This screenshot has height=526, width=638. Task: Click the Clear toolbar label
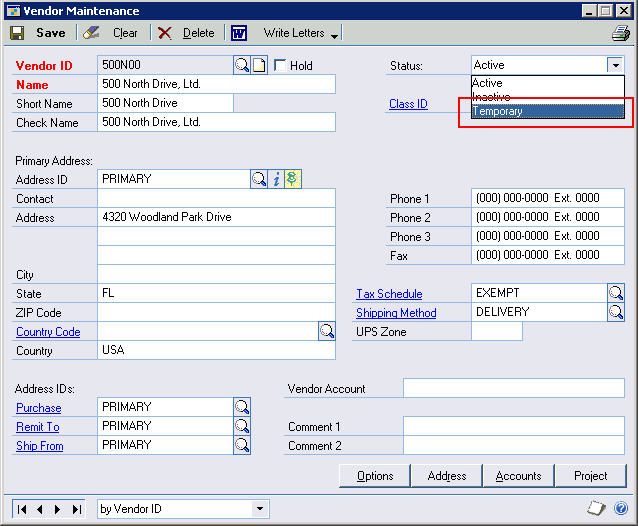(125, 33)
